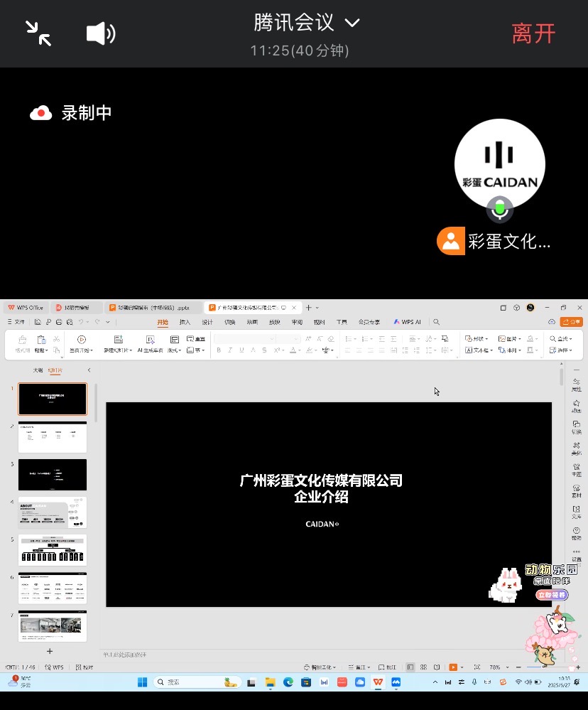Mute the meeting speaker audio
The width and height of the screenshot is (588, 710).
(x=100, y=33)
